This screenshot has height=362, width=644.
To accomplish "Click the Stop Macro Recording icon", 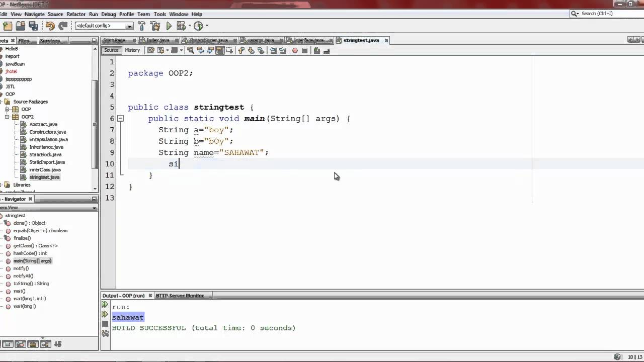I will pyautogui.click(x=304, y=50).
